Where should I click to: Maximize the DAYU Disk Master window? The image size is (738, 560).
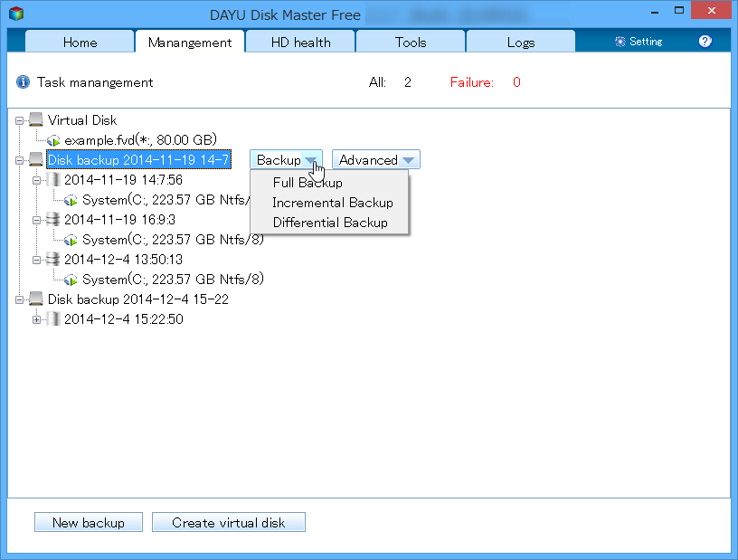678,10
